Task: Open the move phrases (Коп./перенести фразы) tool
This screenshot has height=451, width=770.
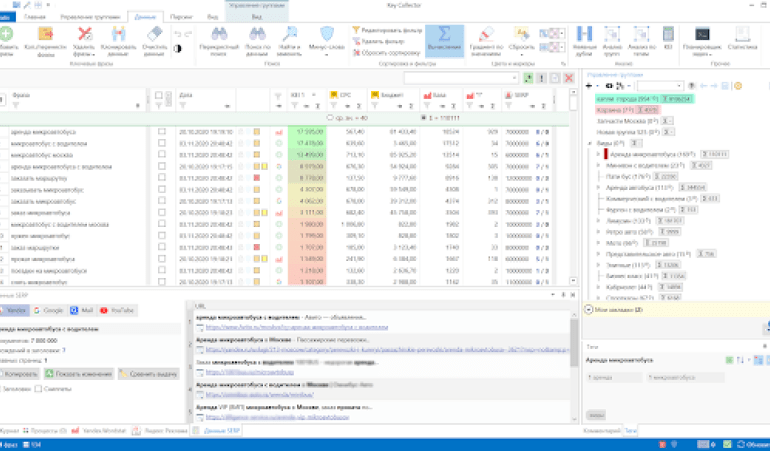Action: [x=46, y=41]
